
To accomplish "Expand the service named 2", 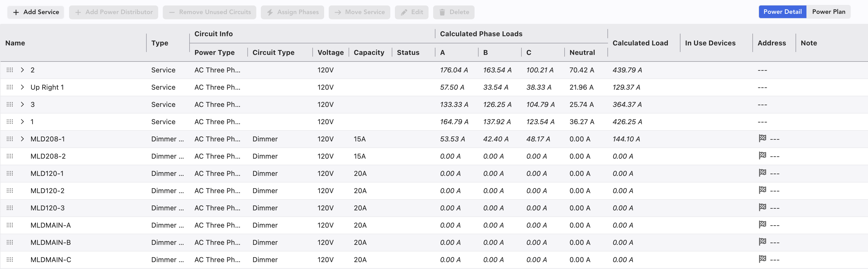I will 22,70.
